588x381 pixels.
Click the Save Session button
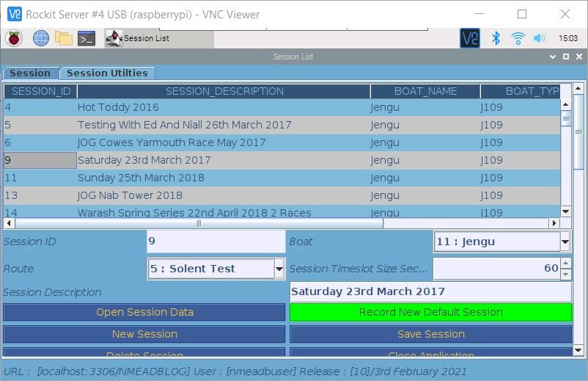tap(430, 334)
